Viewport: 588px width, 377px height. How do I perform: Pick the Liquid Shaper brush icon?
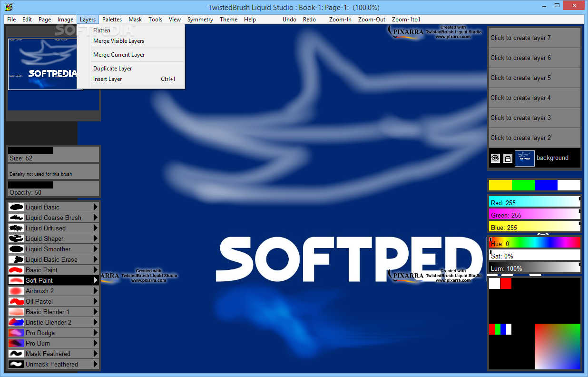pos(16,238)
